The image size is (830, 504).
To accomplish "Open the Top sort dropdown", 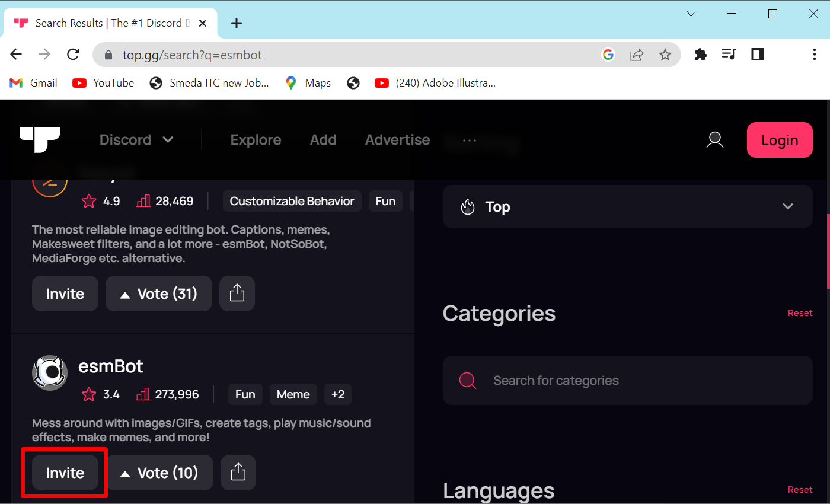I will click(627, 206).
